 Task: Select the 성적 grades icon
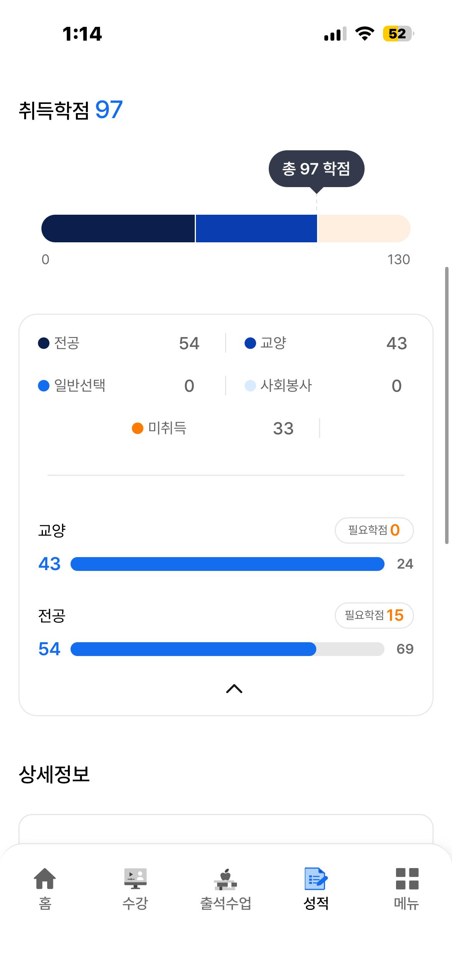pyautogui.click(x=316, y=878)
